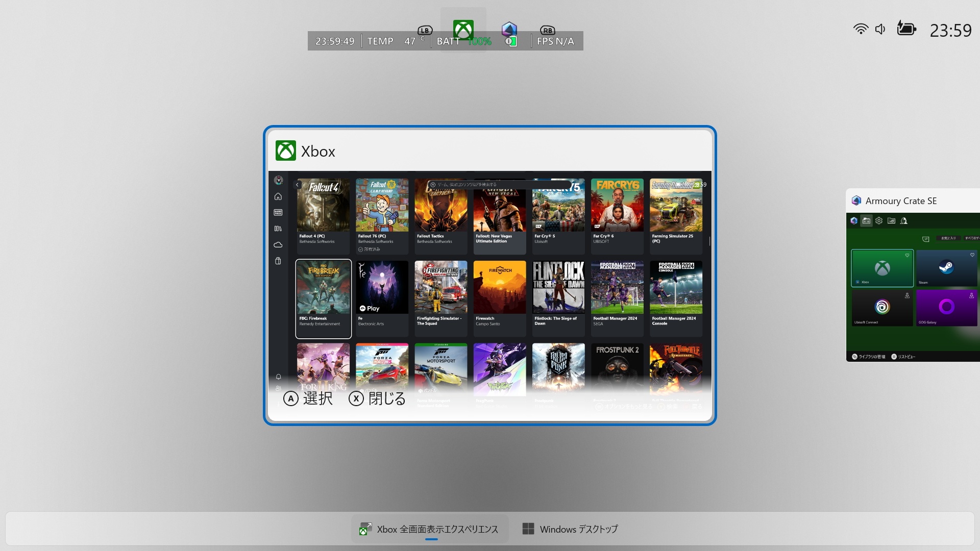
Task: Open the Xbox notifications bell icon
Action: pyautogui.click(x=278, y=377)
